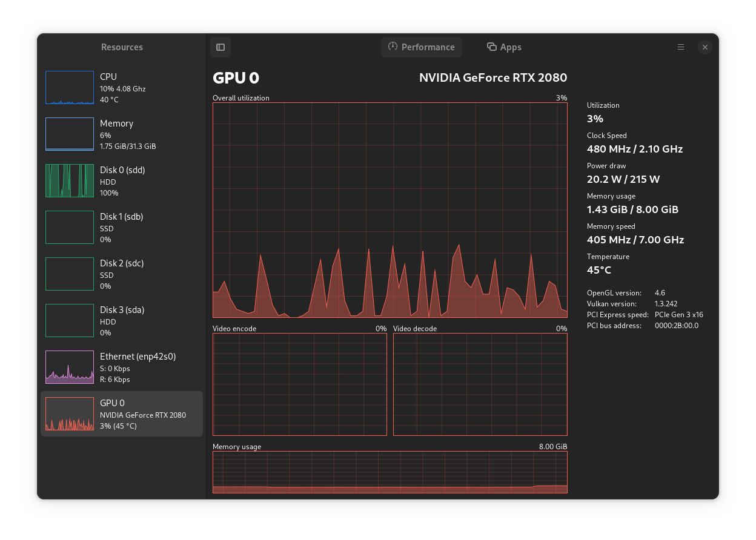Viewport: 756px width, 540px height.
Task: Click the Disk 0 green graph thumbnail
Action: click(x=70, y=181)
